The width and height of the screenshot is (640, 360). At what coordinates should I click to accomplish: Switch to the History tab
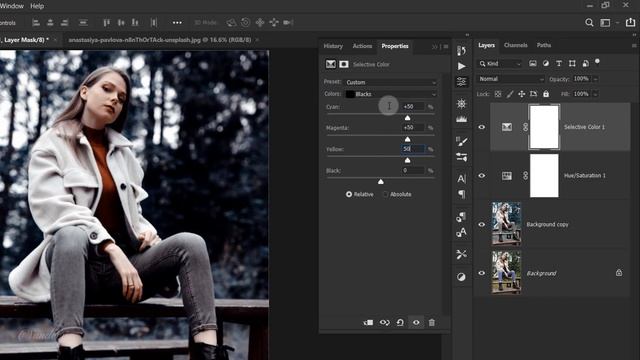[x=333, y=46]
